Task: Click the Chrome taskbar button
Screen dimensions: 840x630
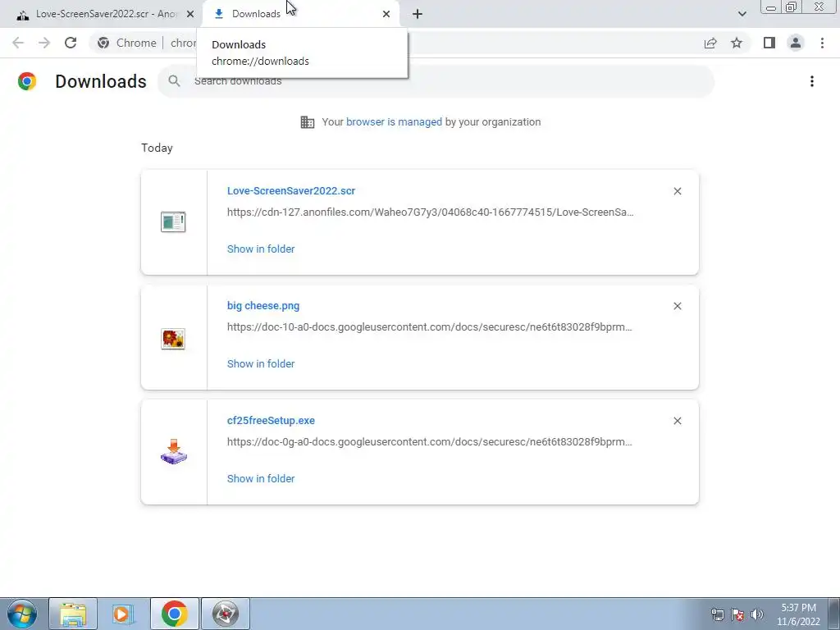Action: click(x=174, y=614)
